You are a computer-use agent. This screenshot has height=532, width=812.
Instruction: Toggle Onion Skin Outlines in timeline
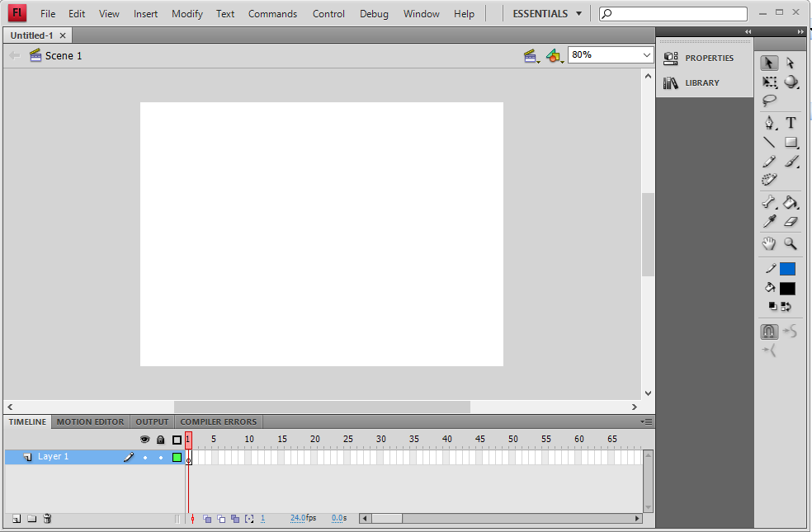point(221,519)
